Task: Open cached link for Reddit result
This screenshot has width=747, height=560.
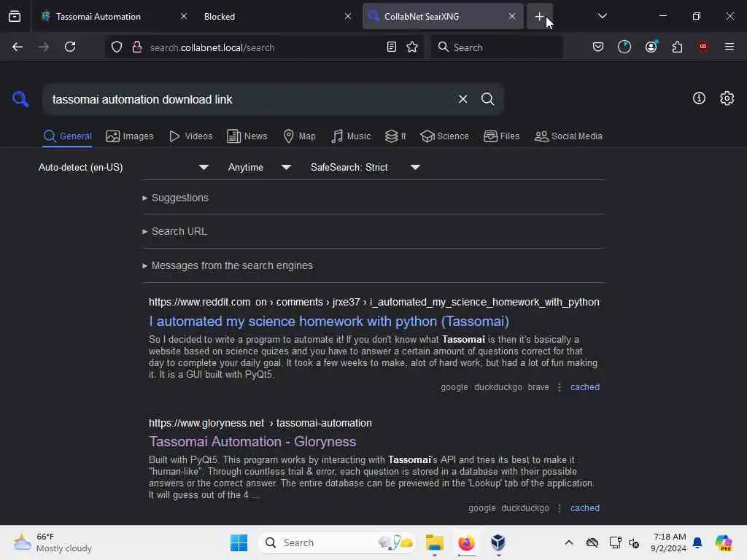Action: [x=585, y=387]
